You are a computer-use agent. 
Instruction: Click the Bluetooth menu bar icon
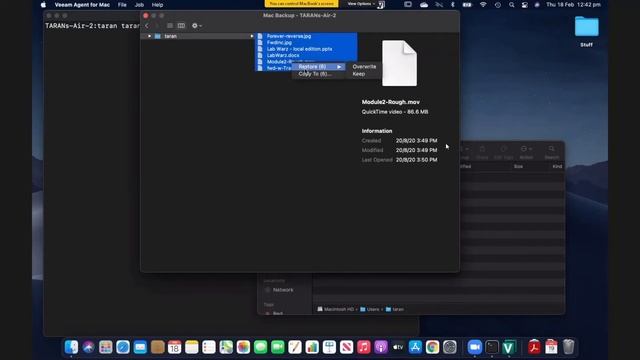point(452,5)
